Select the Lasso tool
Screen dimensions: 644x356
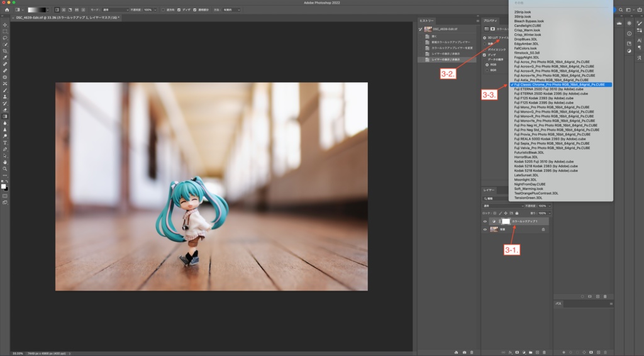click(x=5, y=38)
